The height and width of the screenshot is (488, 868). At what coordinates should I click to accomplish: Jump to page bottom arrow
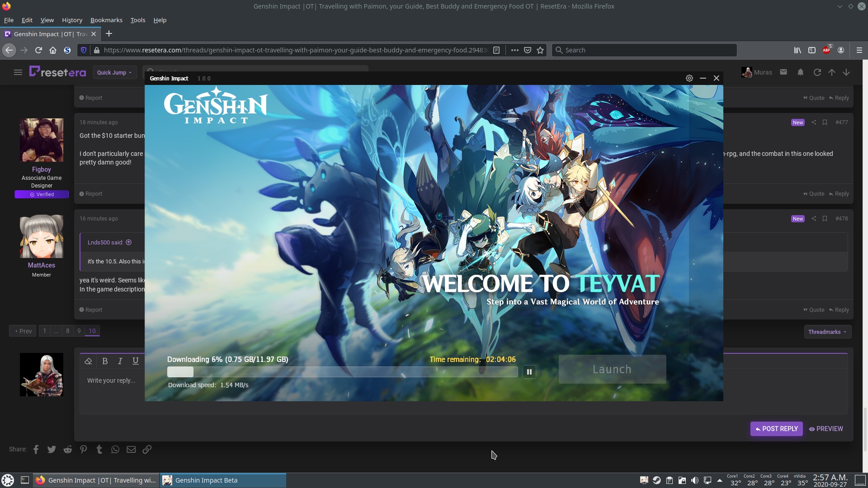coord(846,72)
